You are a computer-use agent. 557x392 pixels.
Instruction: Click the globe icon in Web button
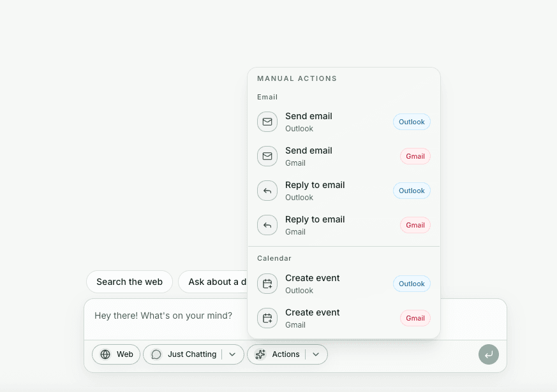pyautogui.click(x=105, y=354)
